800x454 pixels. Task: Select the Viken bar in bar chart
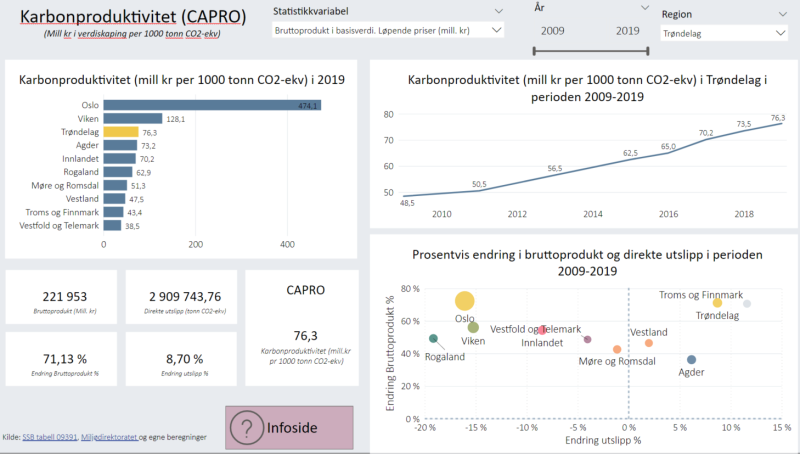[133, 119]
